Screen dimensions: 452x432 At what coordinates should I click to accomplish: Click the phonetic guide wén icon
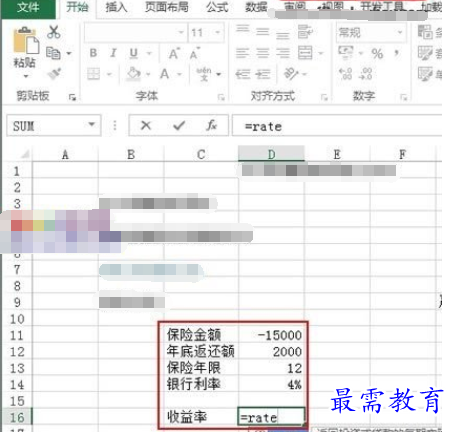click(x=204, y=74)
